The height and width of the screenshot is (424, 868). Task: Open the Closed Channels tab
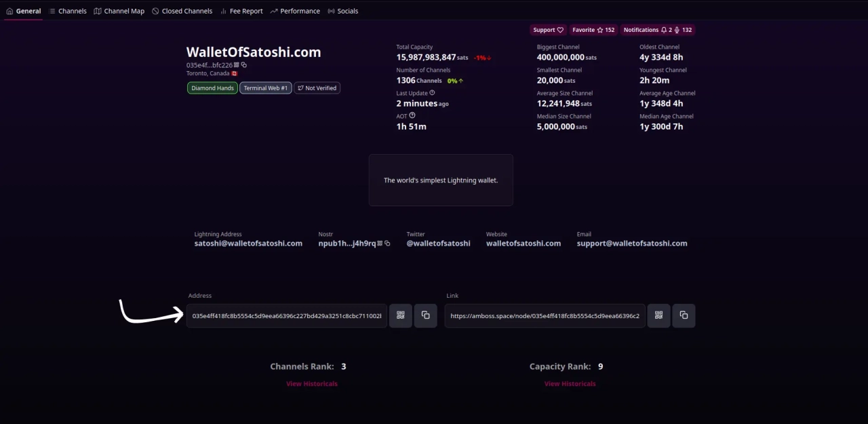(182, 11)
